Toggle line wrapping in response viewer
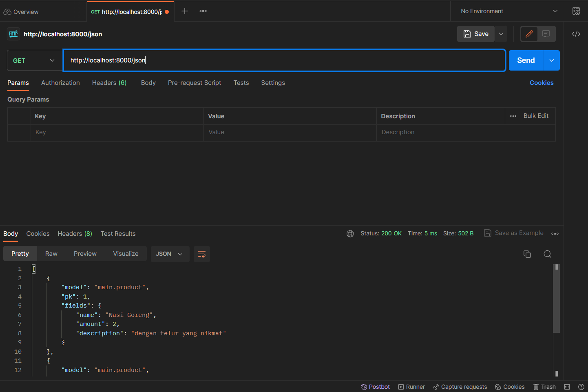Image resolution: width=588 pixels, height=392 pixels. 201,254
